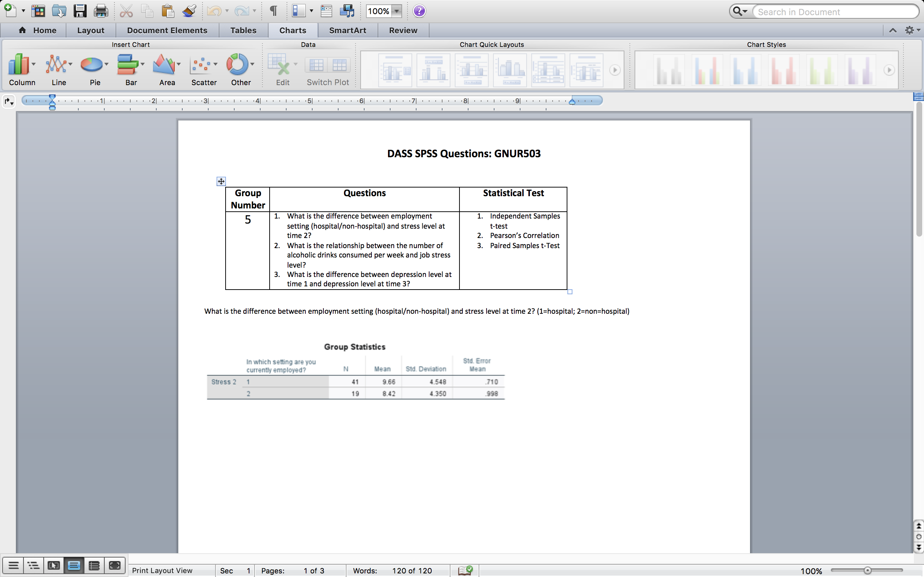Insert a Pie chart
924x577 pixels.
[x=92, y=65]
